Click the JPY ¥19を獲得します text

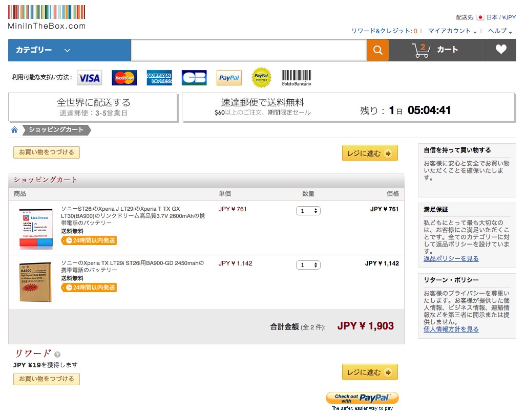(45, 365)
